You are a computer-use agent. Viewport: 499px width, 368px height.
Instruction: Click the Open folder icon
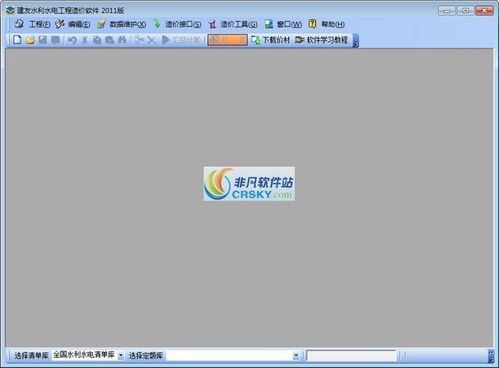tap(30, 40)
